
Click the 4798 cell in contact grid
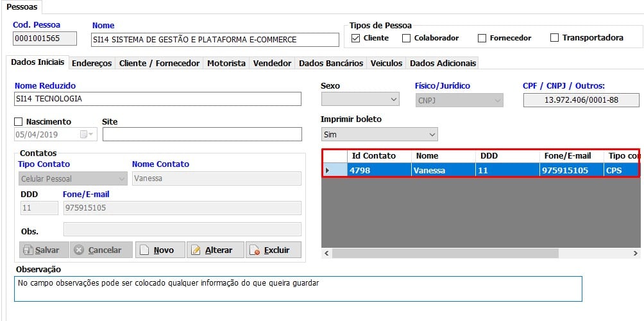(x=380, y=169)
